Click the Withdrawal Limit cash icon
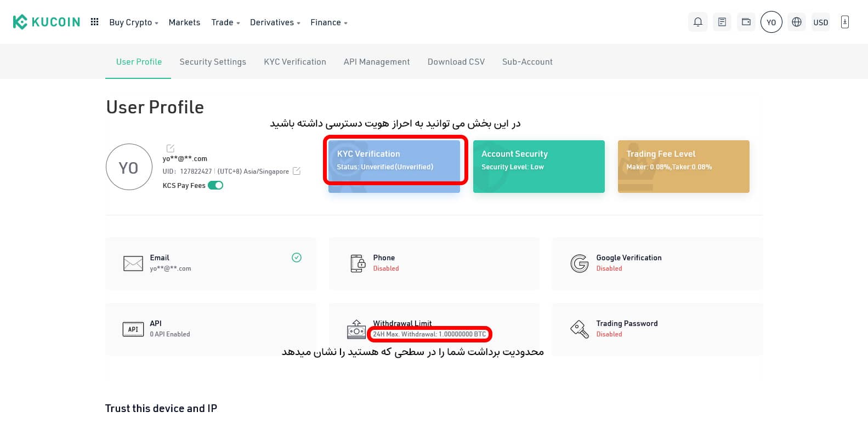The height and width of the screenshot is (446, 868). click(356, 329)
